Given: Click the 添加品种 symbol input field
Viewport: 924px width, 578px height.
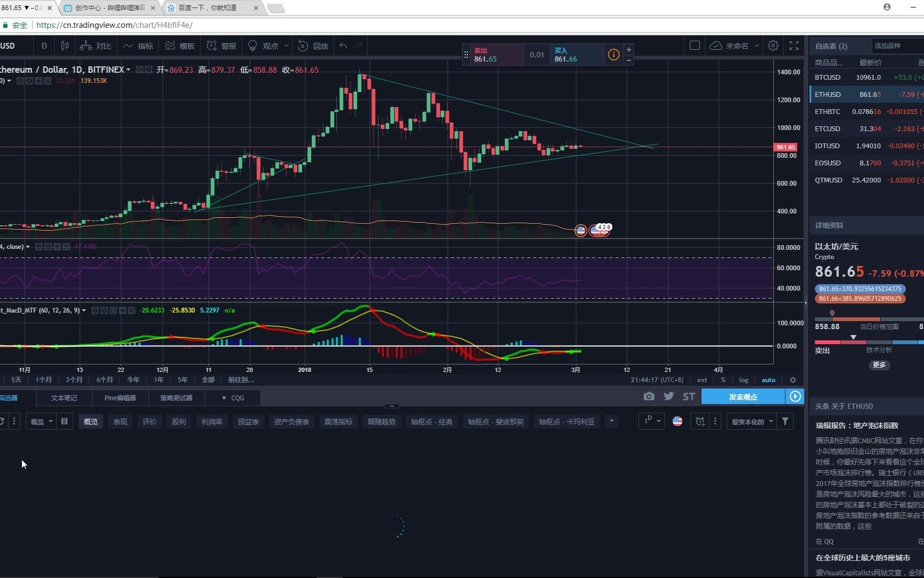Looking at the screenshot, I should [898, 46].
